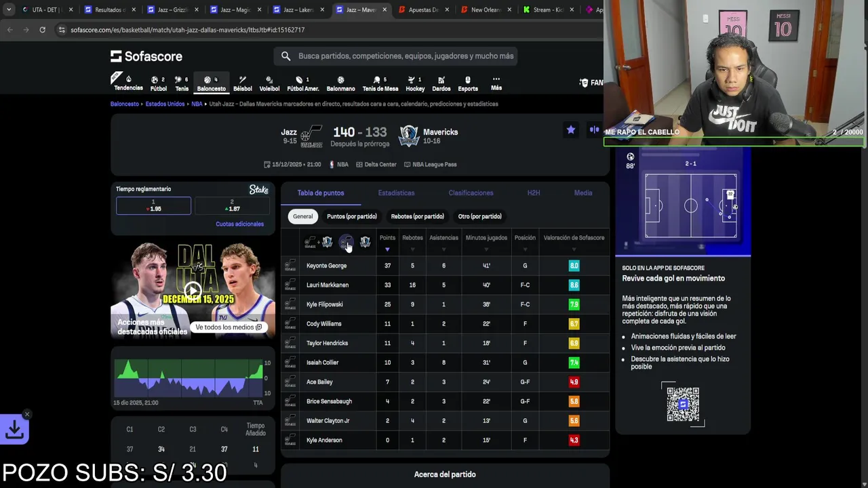Open the Fútbol Amer. sport section

302,83
